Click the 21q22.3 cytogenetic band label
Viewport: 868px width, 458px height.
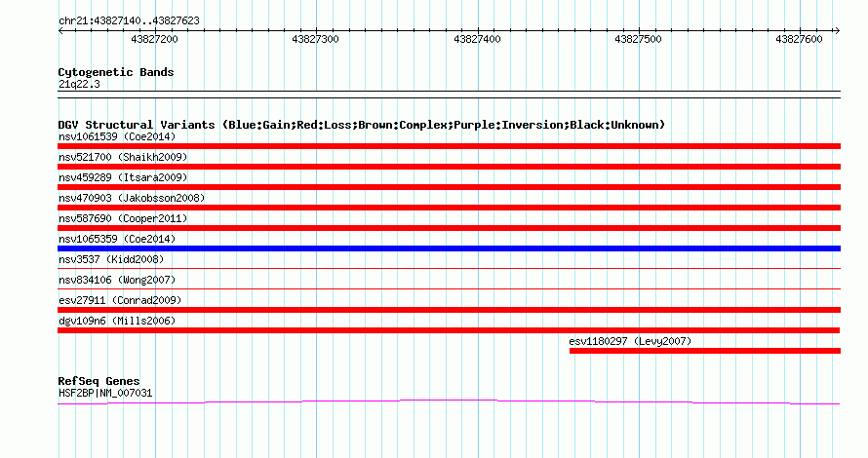(x=79, y=84)
